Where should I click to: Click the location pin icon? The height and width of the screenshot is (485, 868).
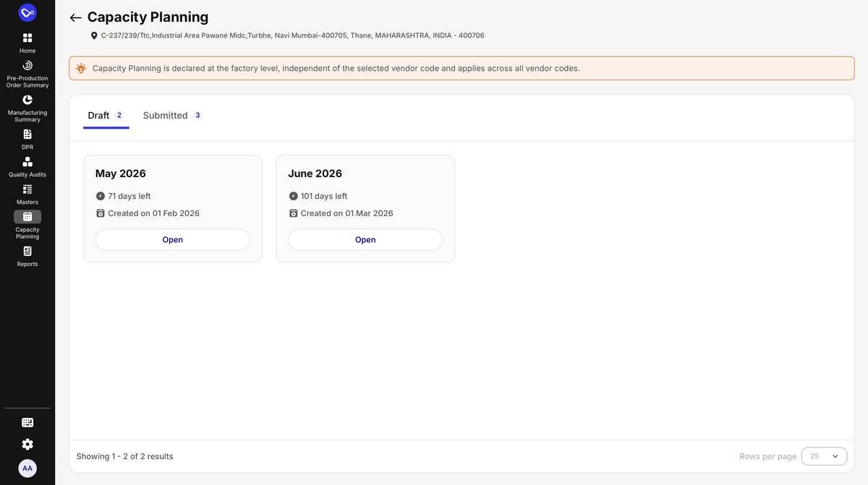[94, 35]
